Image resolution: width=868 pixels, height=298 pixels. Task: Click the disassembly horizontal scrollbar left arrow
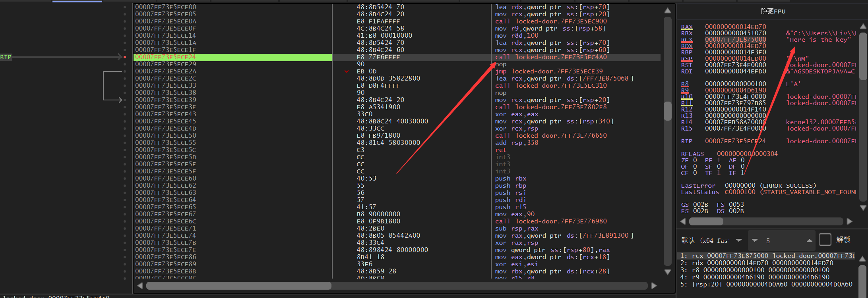[x=140, y=286]
